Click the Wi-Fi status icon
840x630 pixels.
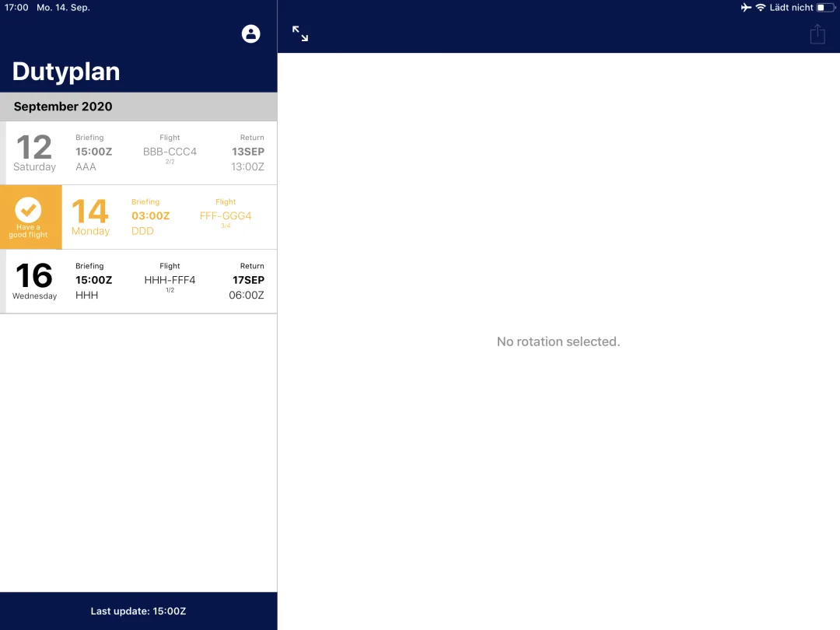(x=760, y=8)
